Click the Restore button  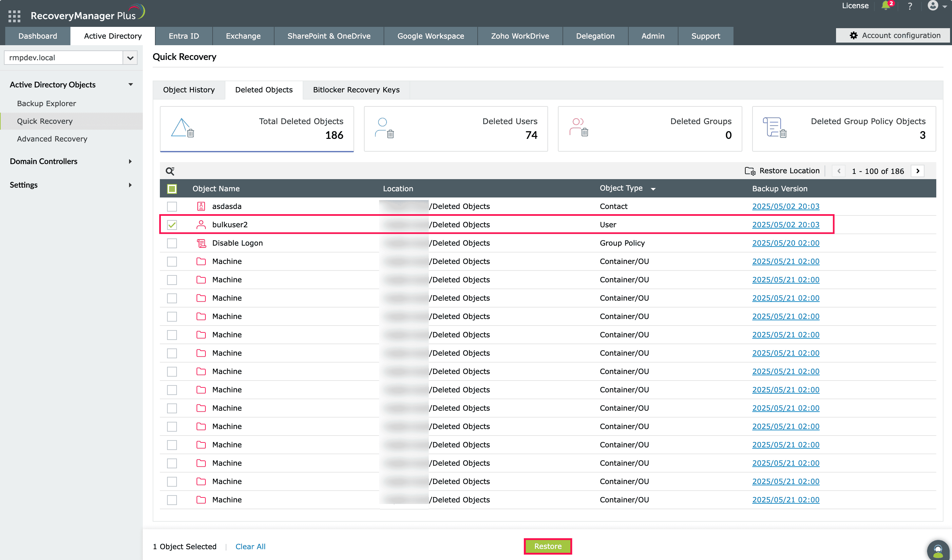click(x=547, y=546)
